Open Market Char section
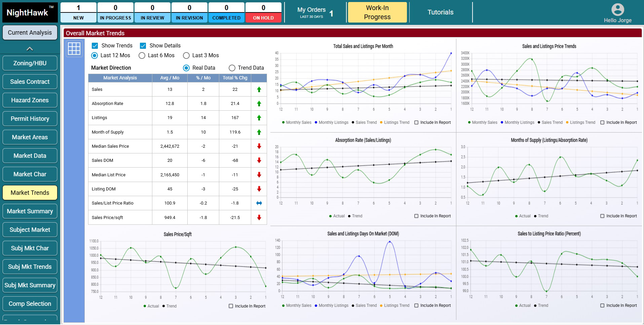The width and height of the screenshot is (644, 325). pos(30,174)
